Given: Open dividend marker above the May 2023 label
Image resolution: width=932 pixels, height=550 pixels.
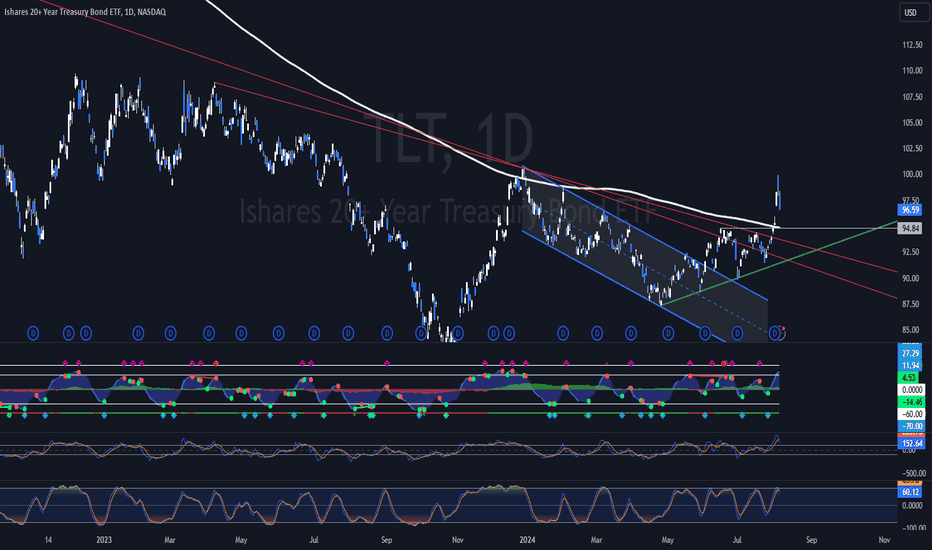Looking at the screenshot, I should click(241, 334).
